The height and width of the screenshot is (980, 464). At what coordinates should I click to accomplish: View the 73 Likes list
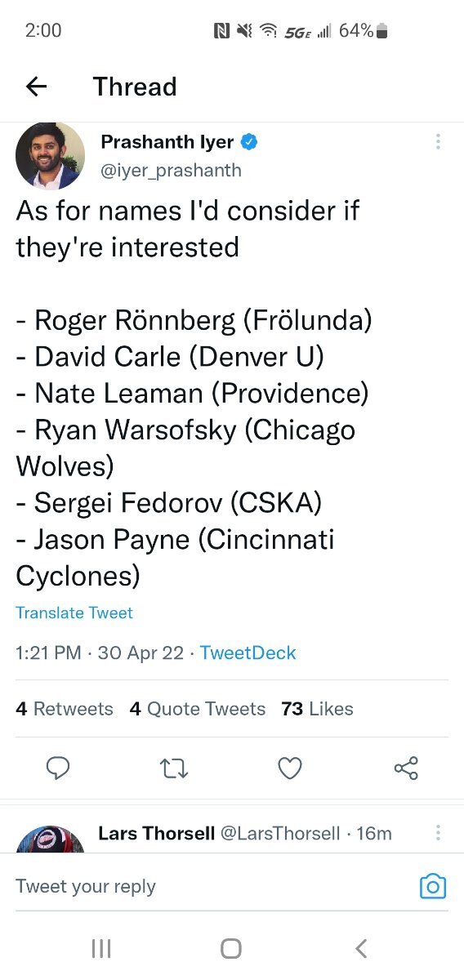317,709
